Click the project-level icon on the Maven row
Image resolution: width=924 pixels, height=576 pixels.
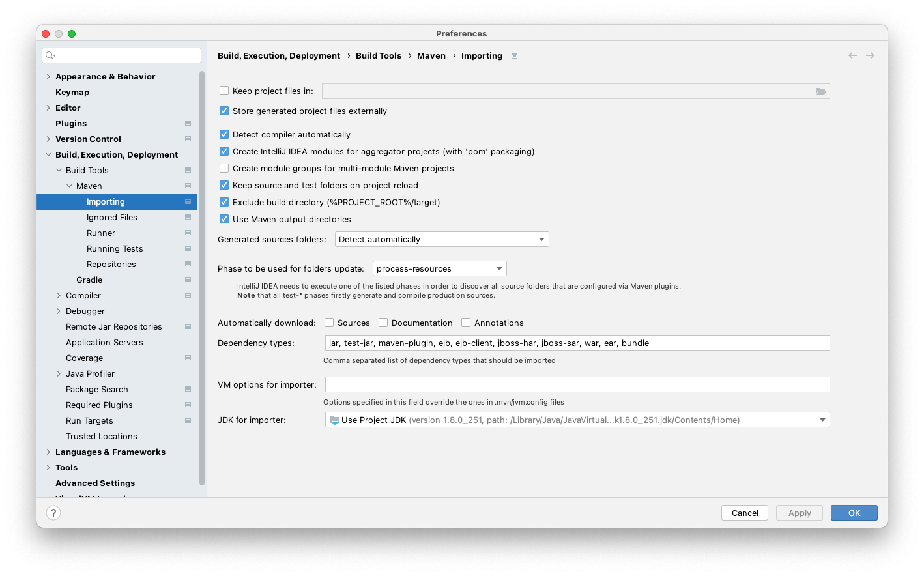[x=188, y=186]
